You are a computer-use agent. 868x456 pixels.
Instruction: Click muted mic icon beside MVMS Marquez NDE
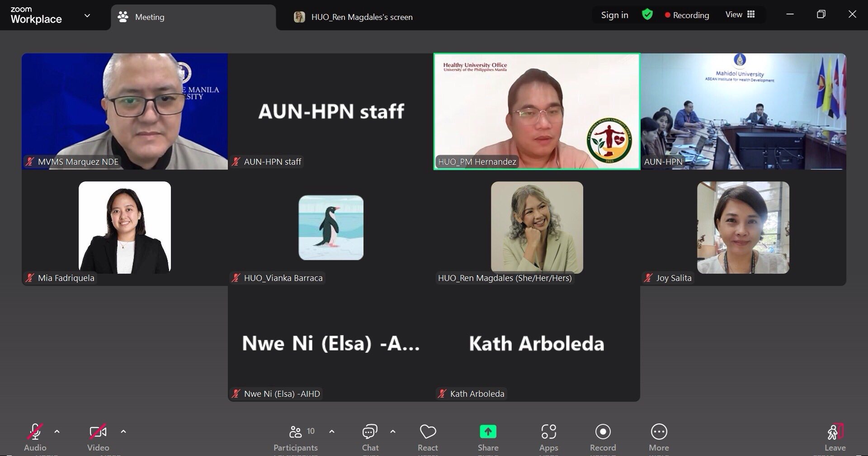(30, 161)
